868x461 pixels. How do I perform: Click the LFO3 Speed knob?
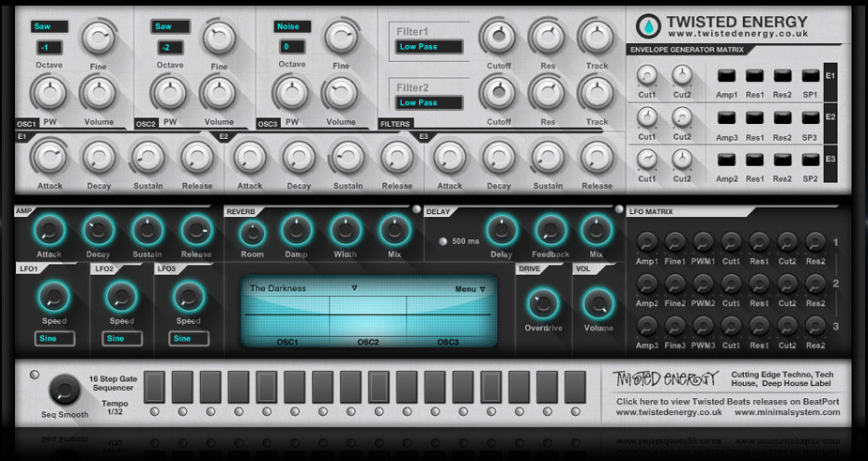click(x=189, y=298)
